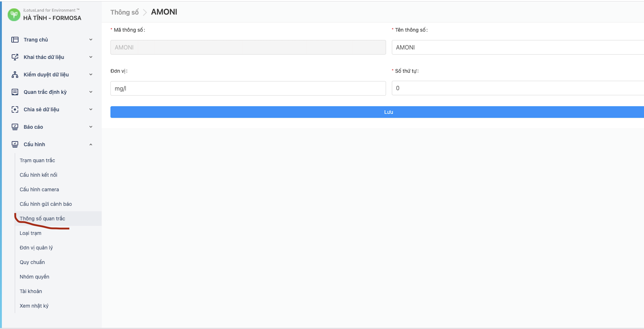The height and width of the screenshot is (329, 644).
Task: Click the Quan trắc định kỳ icon
Action: tap(15, 92)
